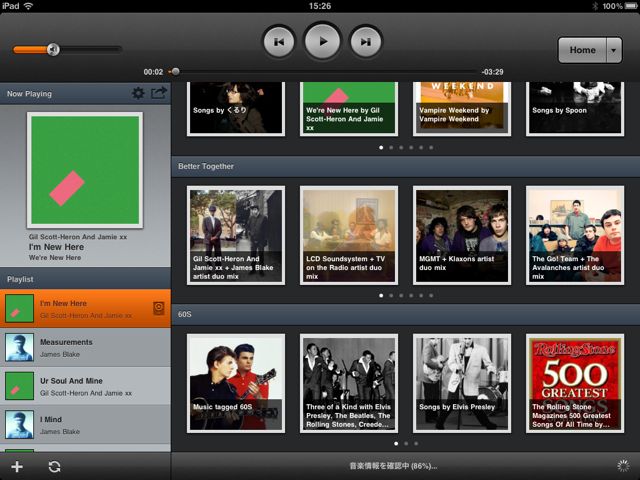Click the loading spinner in status bar
The image size is (640, 480).
(623, 466)
